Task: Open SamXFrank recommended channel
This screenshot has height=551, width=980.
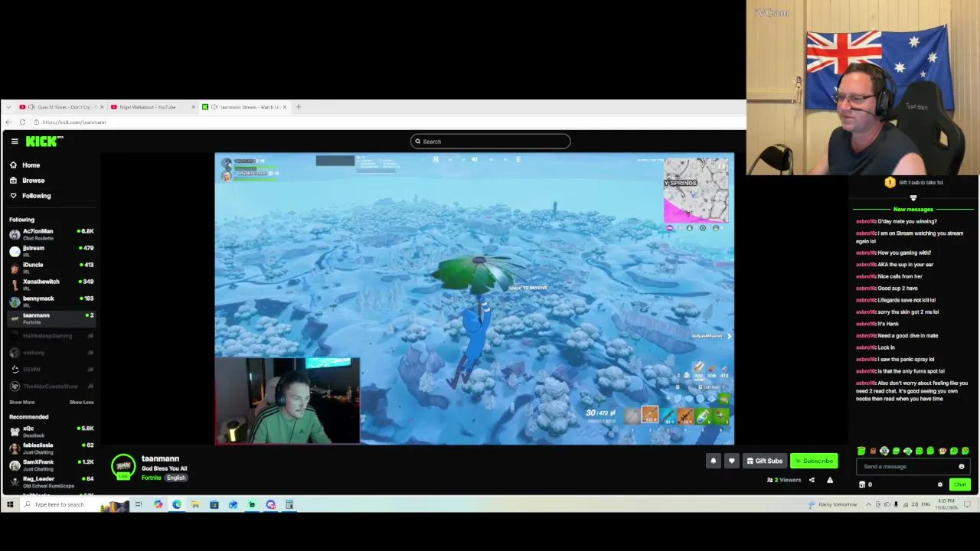Action: (51, 465)
